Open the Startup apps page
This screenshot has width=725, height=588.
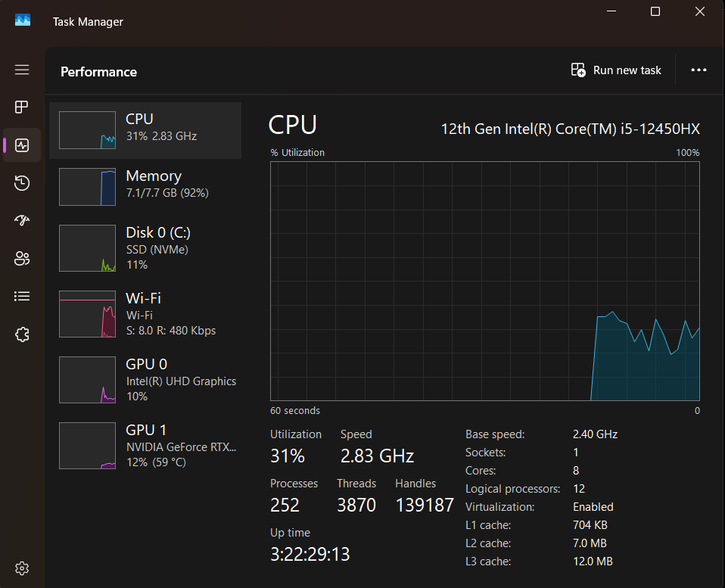(22, 220)
